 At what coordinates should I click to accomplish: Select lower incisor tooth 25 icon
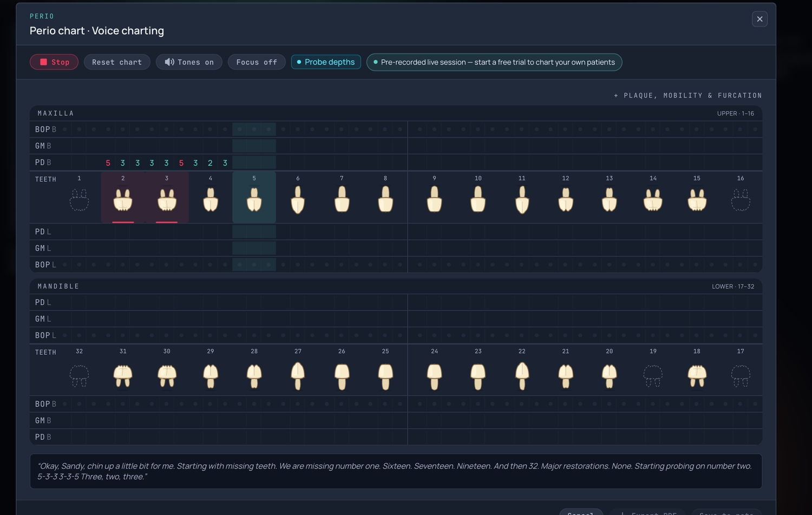click(385, 376)
